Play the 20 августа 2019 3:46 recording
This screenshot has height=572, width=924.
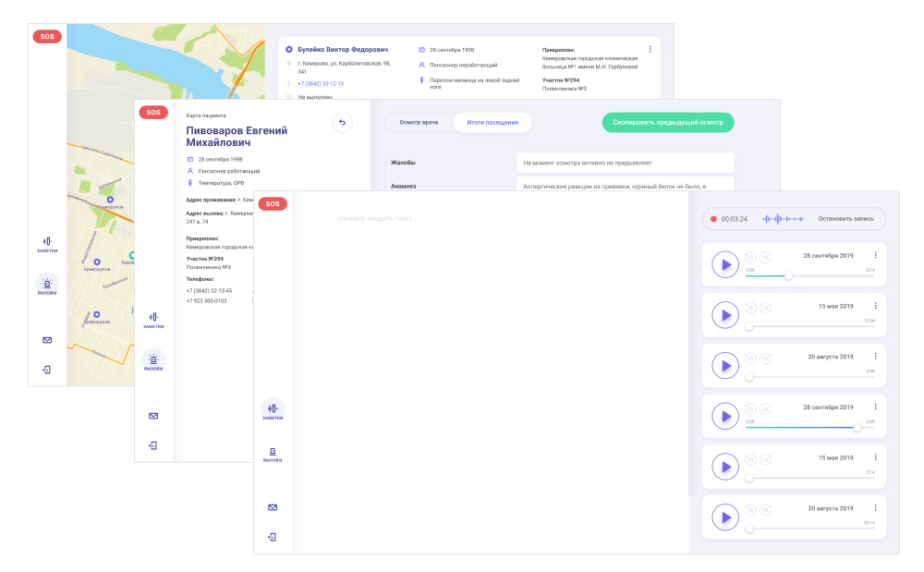click(x=725, y=366)
